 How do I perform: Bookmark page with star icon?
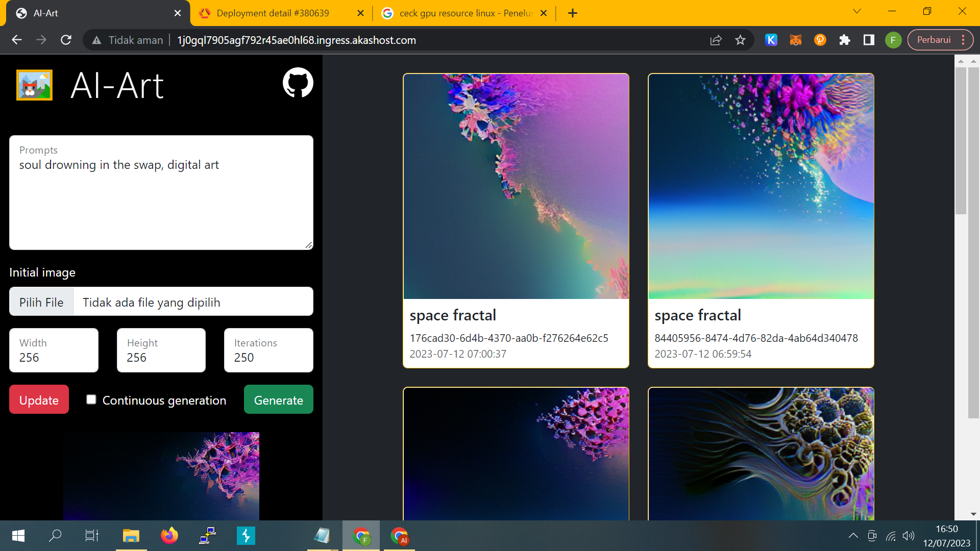[x=740, y=40]
